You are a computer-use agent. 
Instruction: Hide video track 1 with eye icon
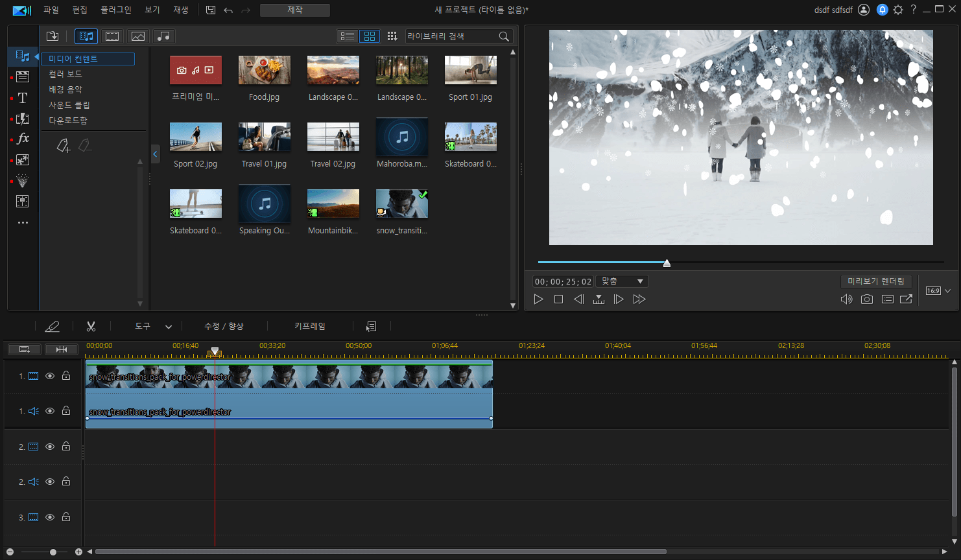click(x=50, y=376)
